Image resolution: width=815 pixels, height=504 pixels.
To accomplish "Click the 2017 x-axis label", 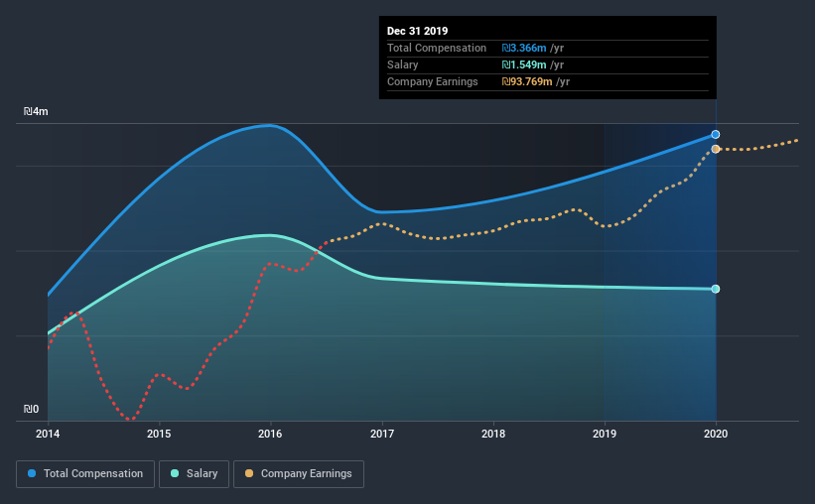I will pyautogui.click(x=381, y=434).
